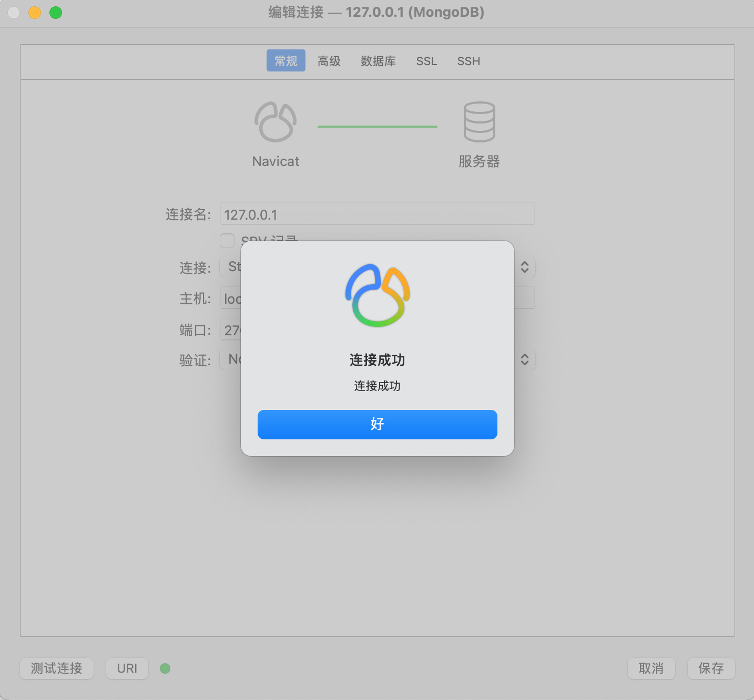Viewport: 754px width, 700px height.
Task: Open the 连接 type dropdown
Action: (x=524, y=267)
